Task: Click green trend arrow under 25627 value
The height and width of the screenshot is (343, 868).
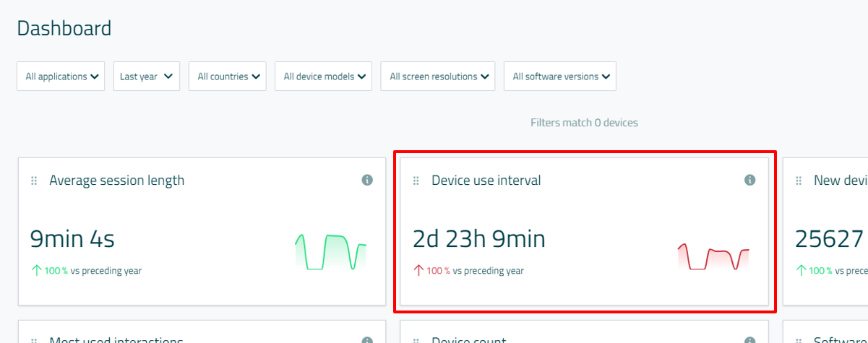Action: pyautogui.click(x=801, y=271)
